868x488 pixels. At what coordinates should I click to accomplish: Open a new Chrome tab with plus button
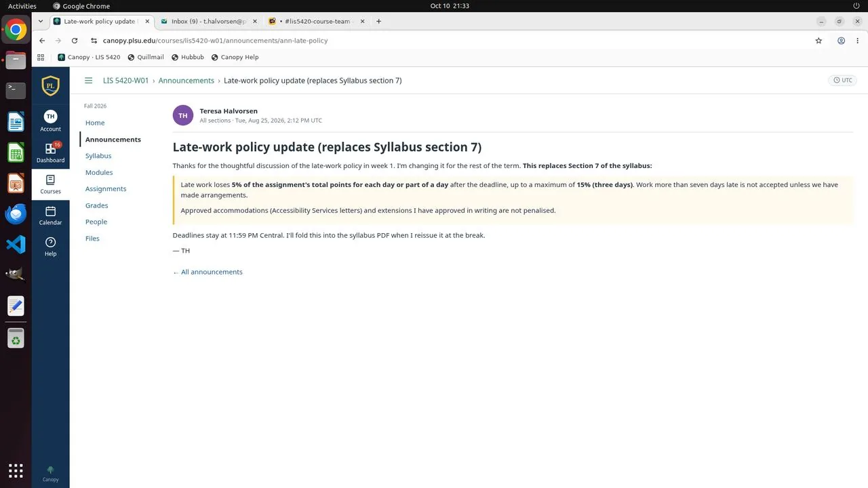(x=378, y=21)
